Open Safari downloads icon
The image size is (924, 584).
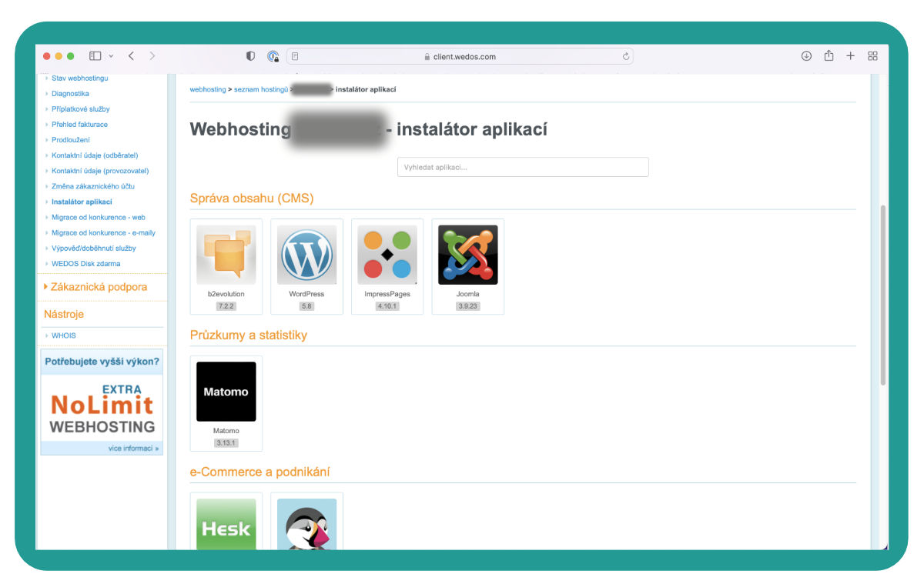[x=806, y=56]
